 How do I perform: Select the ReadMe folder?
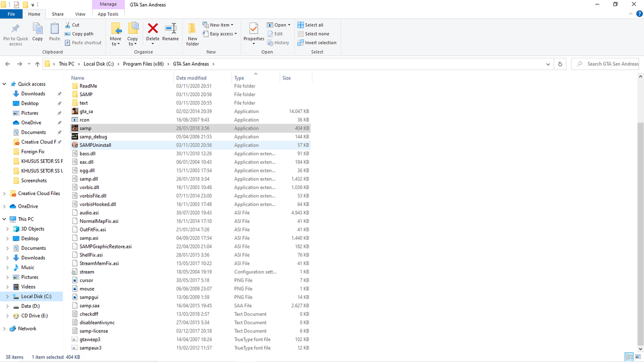pos(190,86)
